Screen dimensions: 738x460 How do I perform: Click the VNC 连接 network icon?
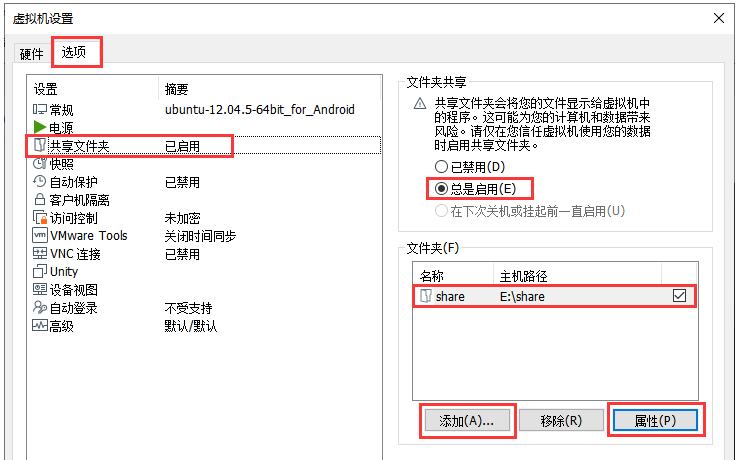click(x=40, y=253)
